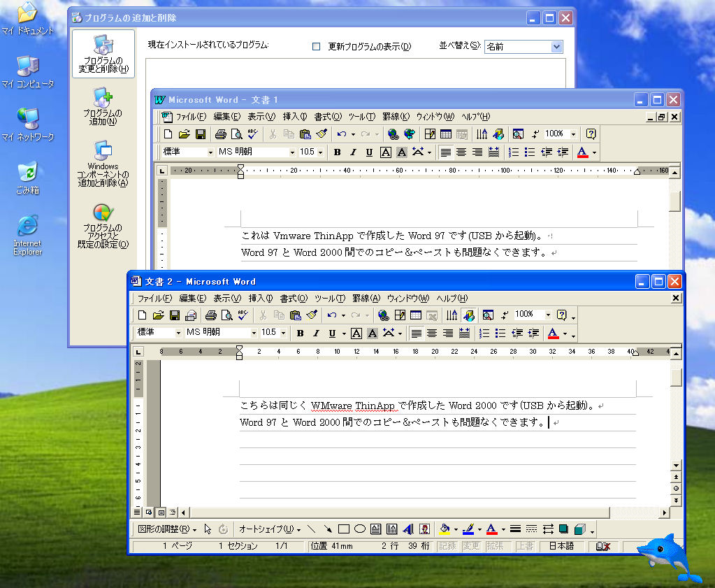715x588 pixels.
Task: Open zoom 100% dropdown in Word 97 window
Action: [574, 134]
